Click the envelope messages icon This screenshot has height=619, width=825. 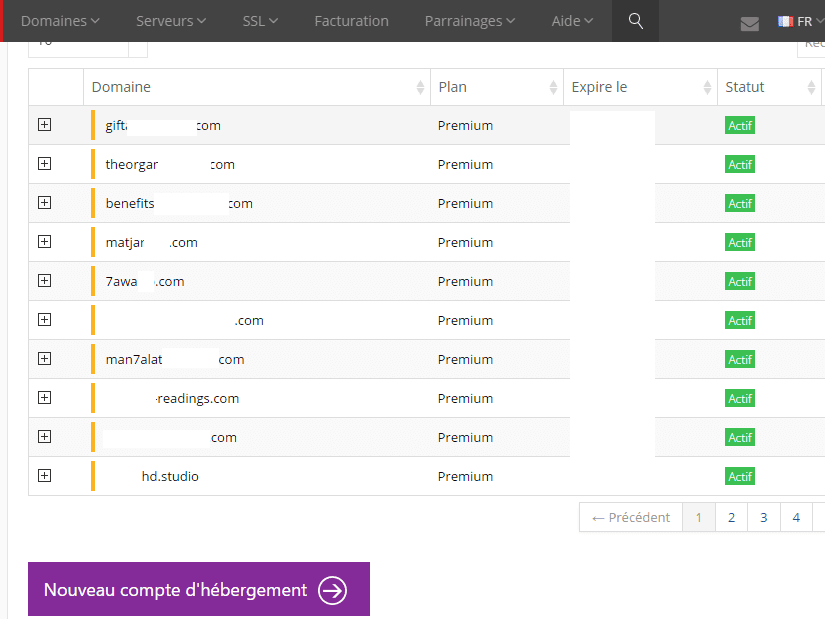point(749,23)
